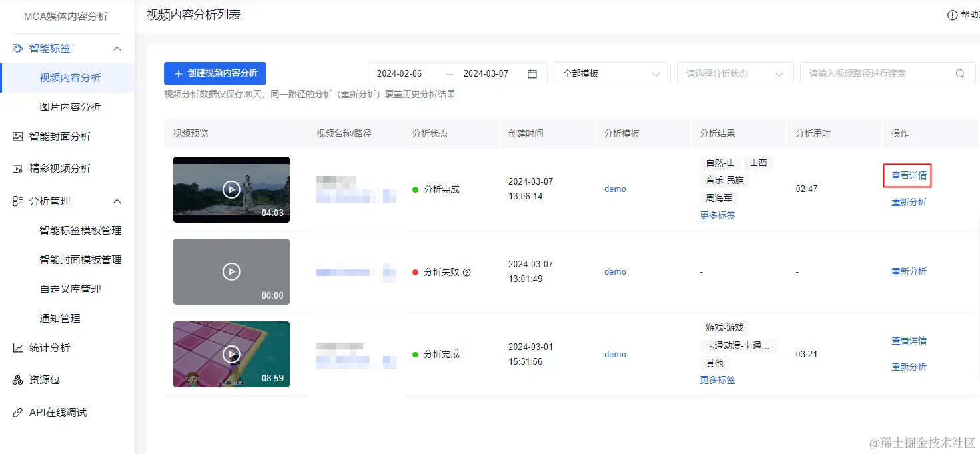
Task: Click the 统计分析 chart icon
Action: click(18, 348)
